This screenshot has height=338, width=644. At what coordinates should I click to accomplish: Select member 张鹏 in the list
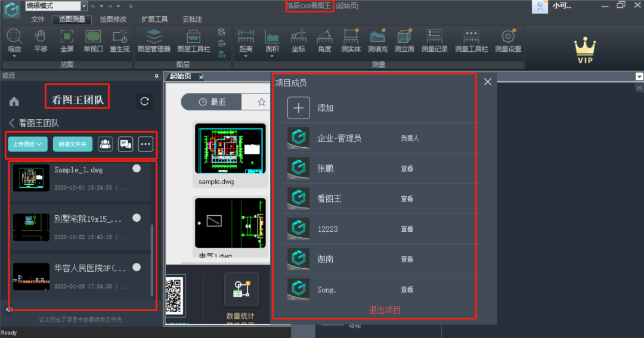click(381, 168)
